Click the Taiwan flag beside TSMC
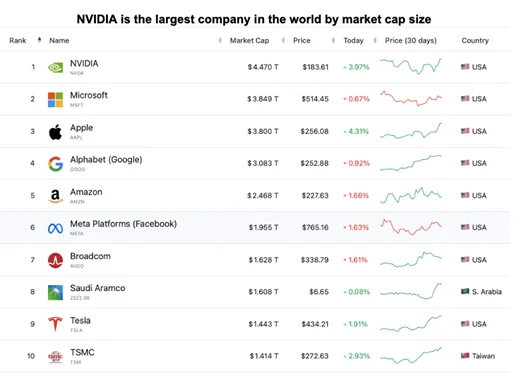 465,356
